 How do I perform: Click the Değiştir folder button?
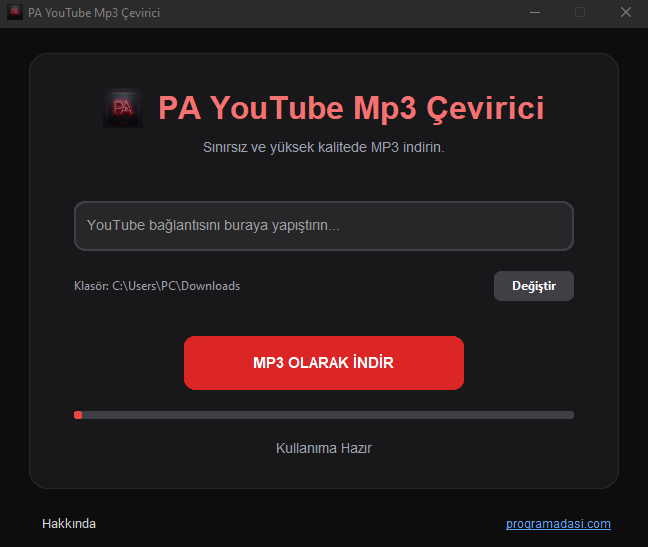click(534, 286)
